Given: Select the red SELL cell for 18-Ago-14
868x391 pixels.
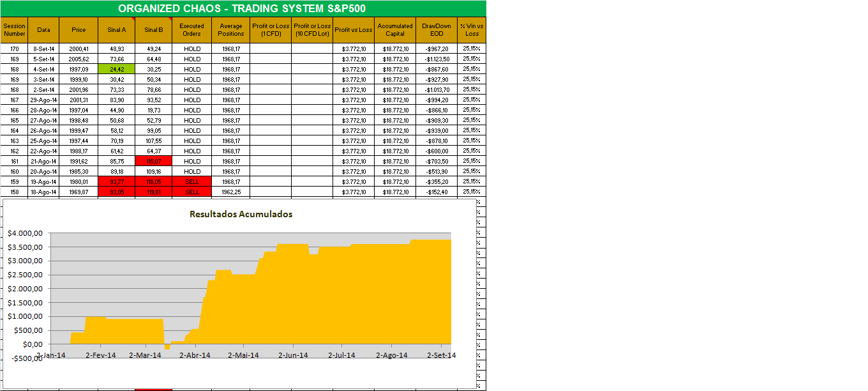Looking at the screenshot, I should coord(192,192).
